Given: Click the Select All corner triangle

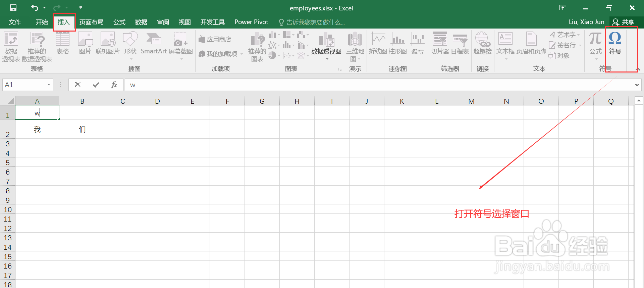Looking at the screenshot, I should click(x=11, y=101).
